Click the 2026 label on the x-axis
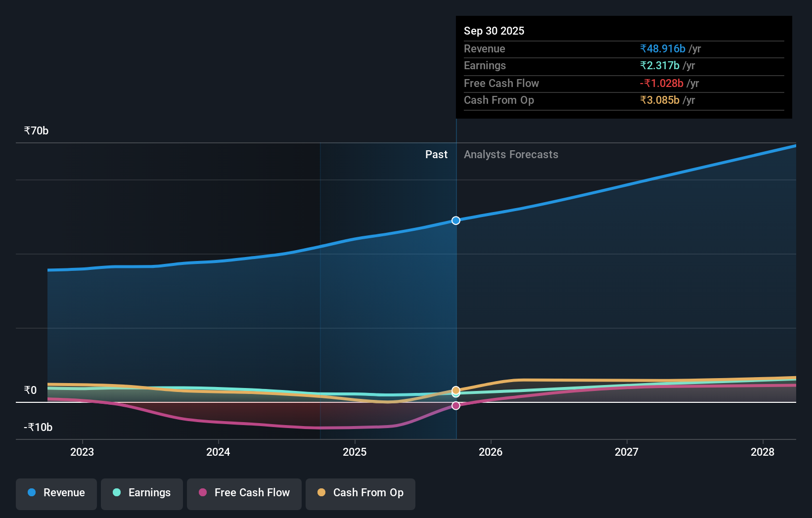 click(x=490, y=452)
